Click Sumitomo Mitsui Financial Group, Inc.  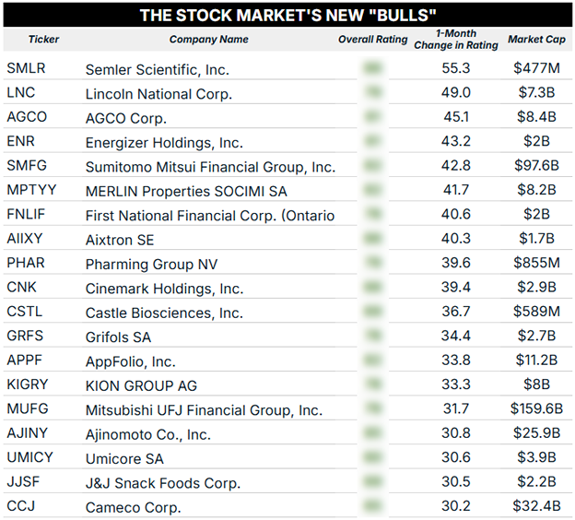click(210, 167)
